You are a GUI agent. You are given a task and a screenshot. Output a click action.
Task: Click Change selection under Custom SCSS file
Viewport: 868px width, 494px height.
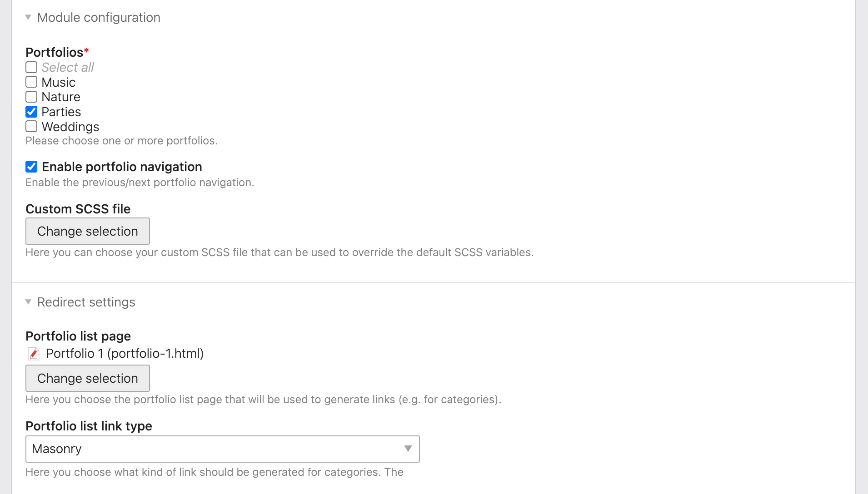[87, 231]
